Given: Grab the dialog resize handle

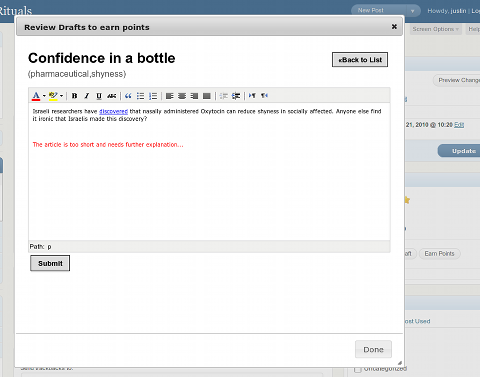Looking at the screenshot, I should tap(399, 363).
